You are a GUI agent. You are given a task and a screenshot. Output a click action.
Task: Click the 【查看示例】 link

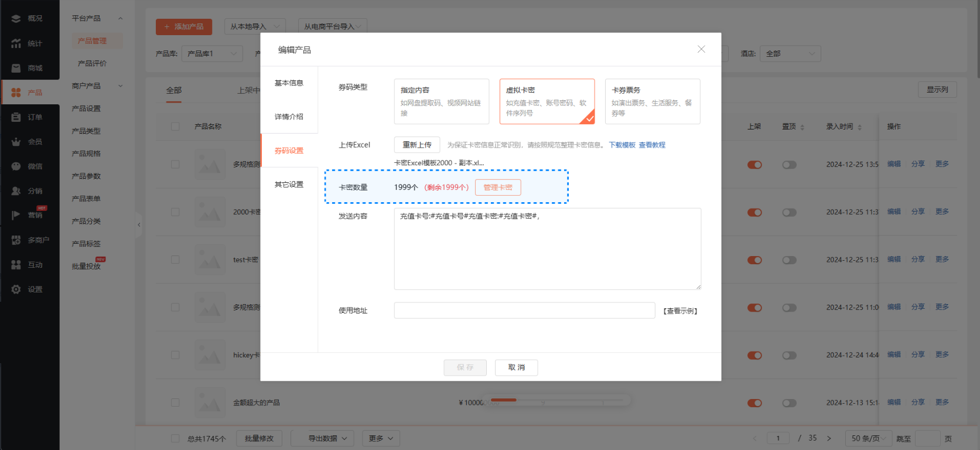(680, 311)
